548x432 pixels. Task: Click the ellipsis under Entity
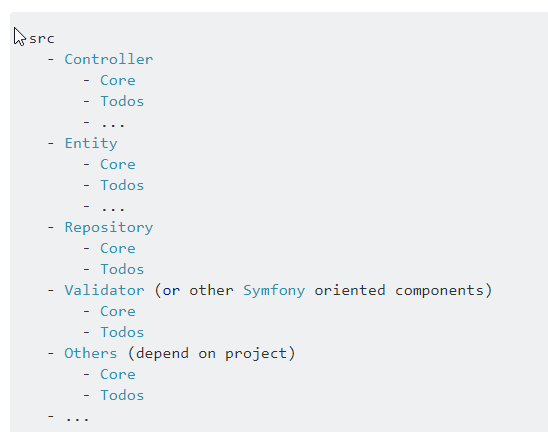(113, 208)
